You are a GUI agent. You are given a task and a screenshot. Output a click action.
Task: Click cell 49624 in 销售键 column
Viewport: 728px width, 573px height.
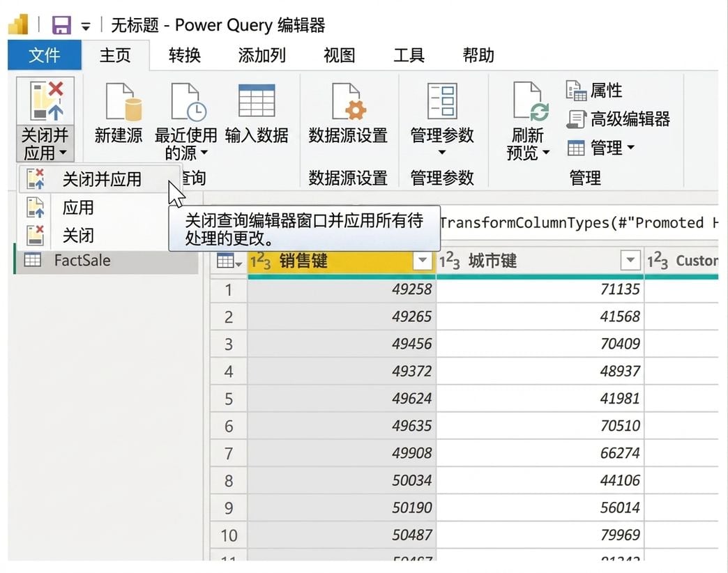(x=342, y=399)
